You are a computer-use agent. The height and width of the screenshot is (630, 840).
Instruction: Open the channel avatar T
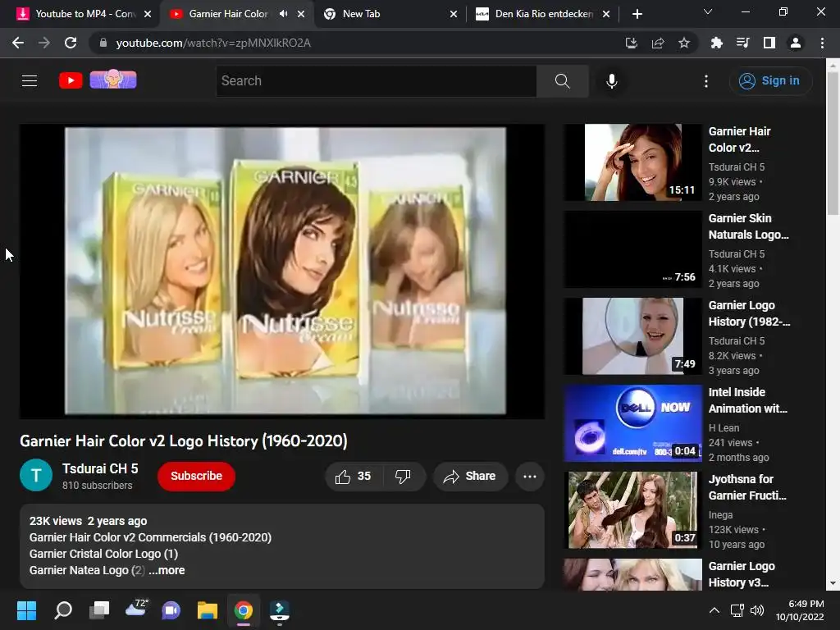click(x=36, y=475)
